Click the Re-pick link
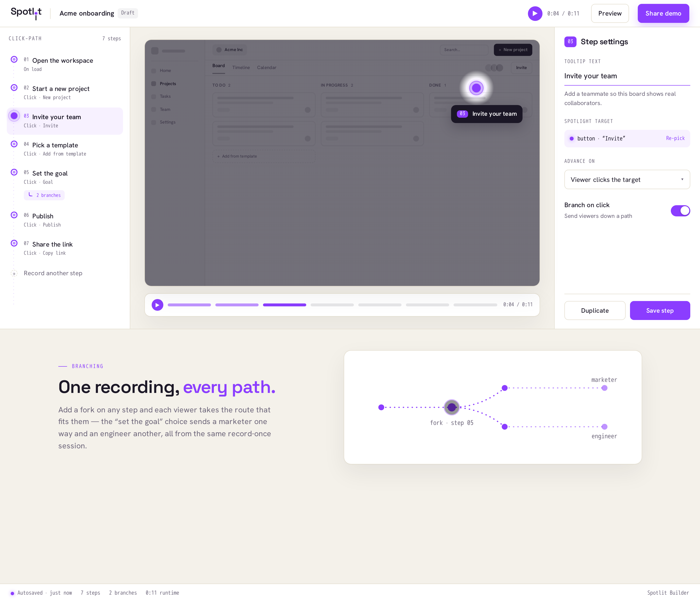Screen dimensions: 700x603 [675, 138]
